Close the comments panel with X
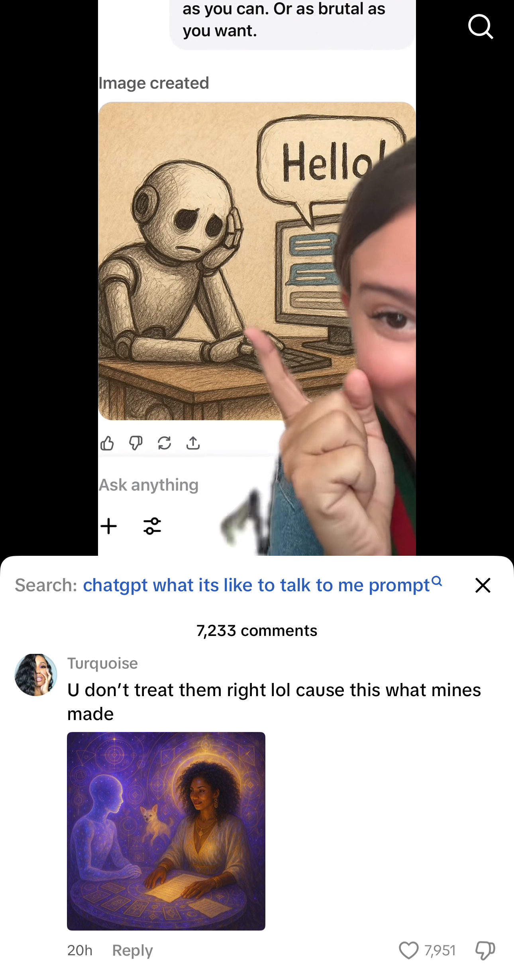 483,585
